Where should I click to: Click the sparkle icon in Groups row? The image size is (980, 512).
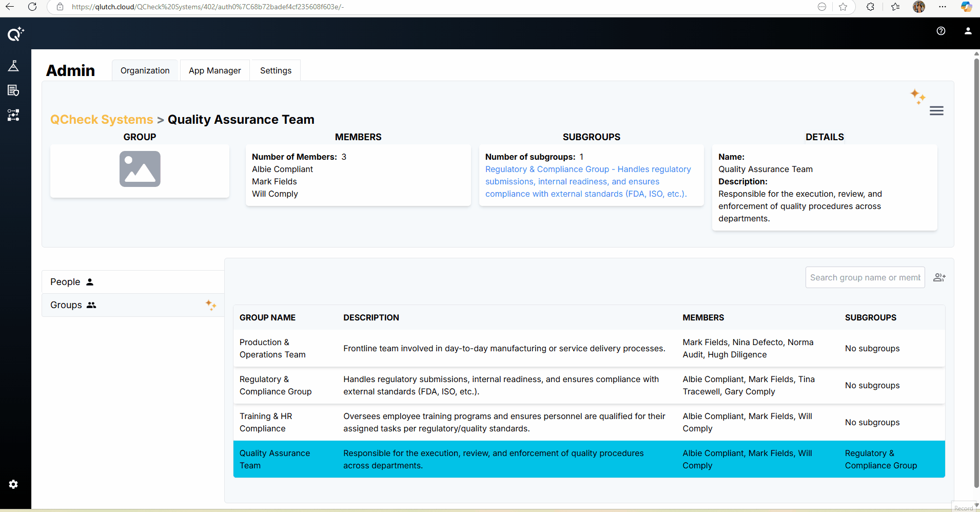[x=211, y=305]
